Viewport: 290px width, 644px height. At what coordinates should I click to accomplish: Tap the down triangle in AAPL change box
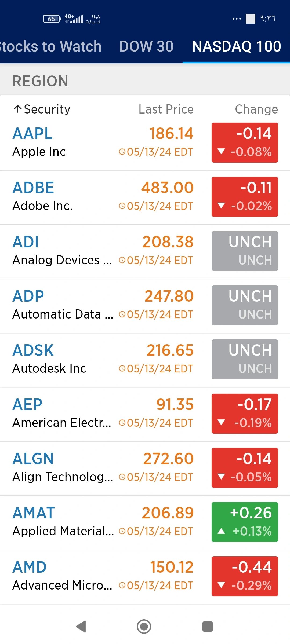[x=221, y=152]
